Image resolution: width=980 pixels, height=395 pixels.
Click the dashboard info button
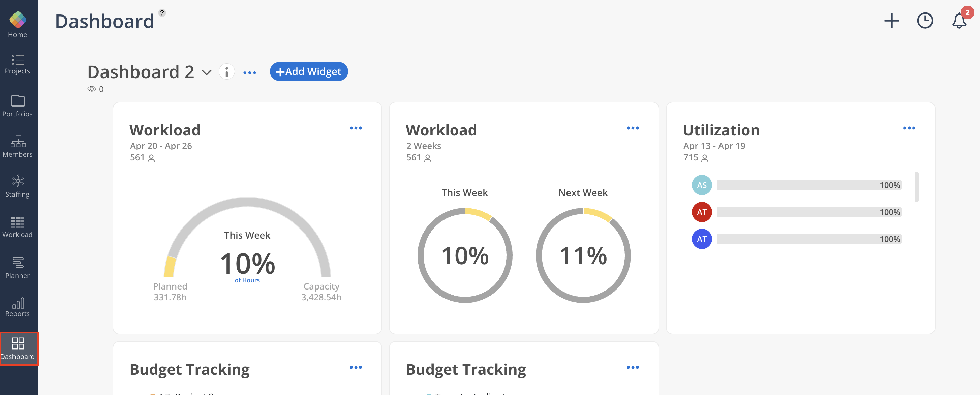tap(227, 71)
